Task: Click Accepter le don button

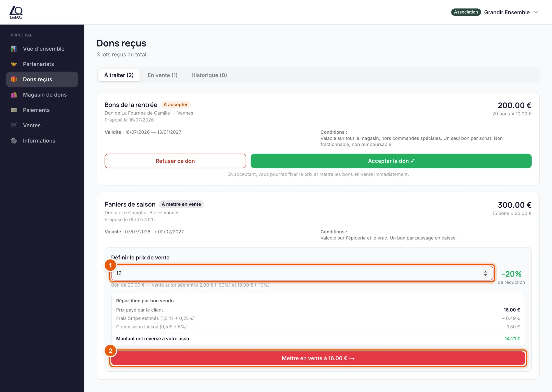Action: point(391,161)
